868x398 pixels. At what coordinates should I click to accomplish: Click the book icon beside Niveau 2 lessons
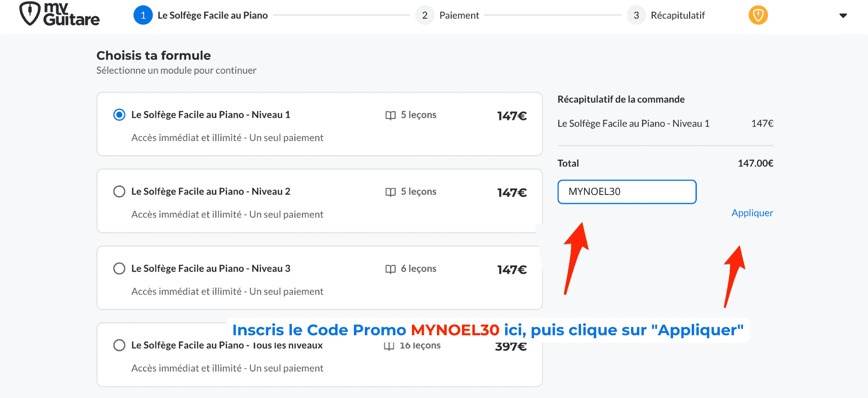(x=390, y=192)
